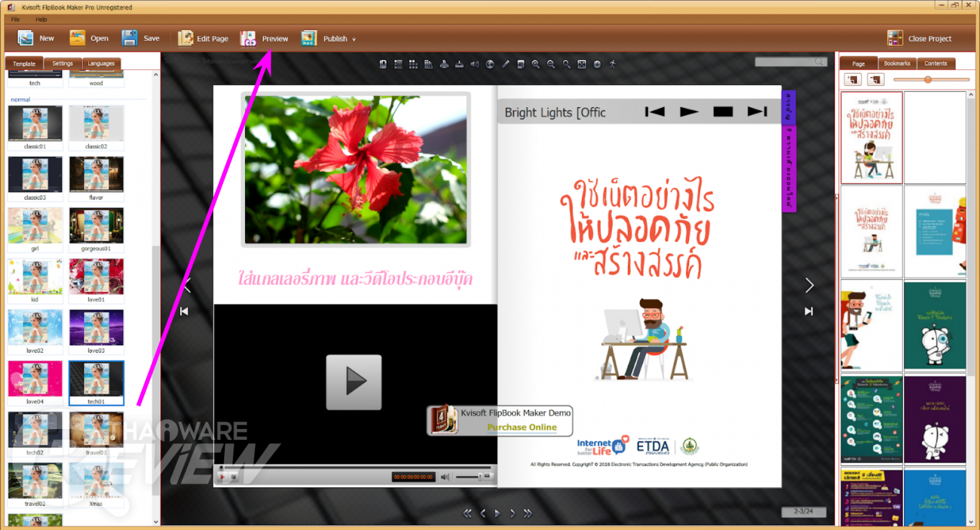Open the Bookmarks tab
This screenshot has height=530, width=980.
(897, 64)
